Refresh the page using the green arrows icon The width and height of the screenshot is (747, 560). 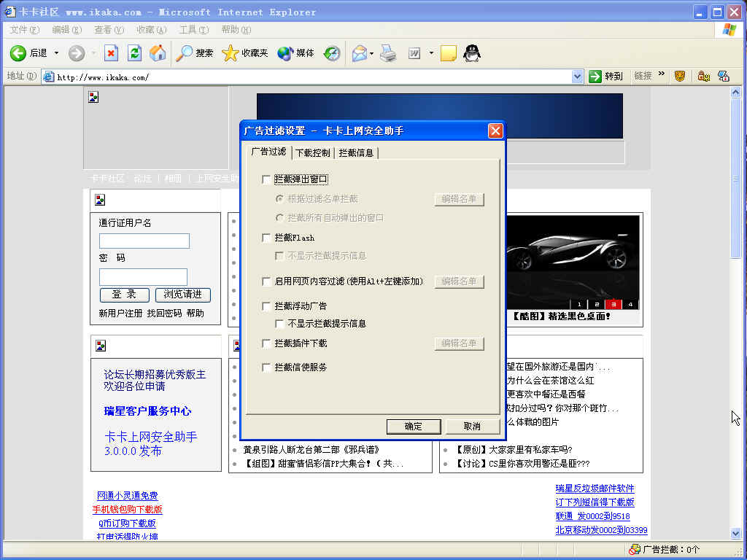coord(135,52)
